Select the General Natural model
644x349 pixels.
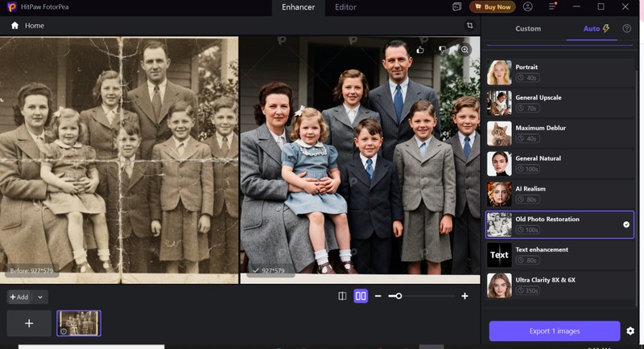pyautogui.click(x=559, y=163)
